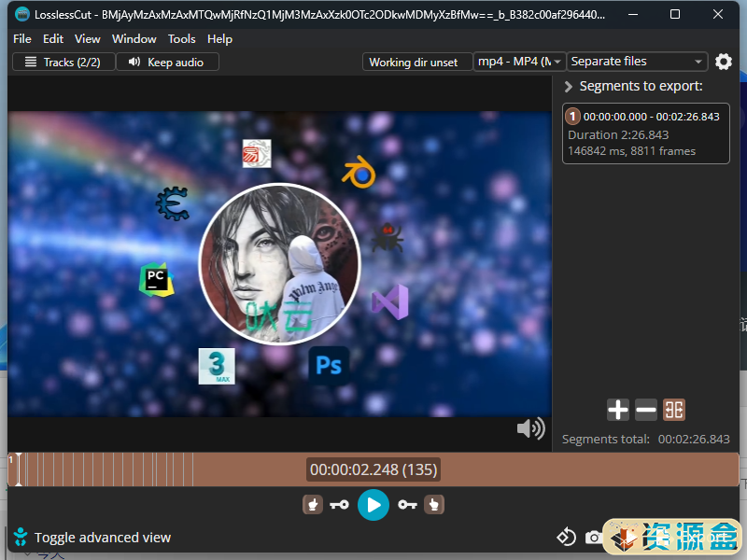This screenshot has width=747, height=560.
Task: Click the 146842 ms, 8811 frames text
Action: tap(631, 151)
